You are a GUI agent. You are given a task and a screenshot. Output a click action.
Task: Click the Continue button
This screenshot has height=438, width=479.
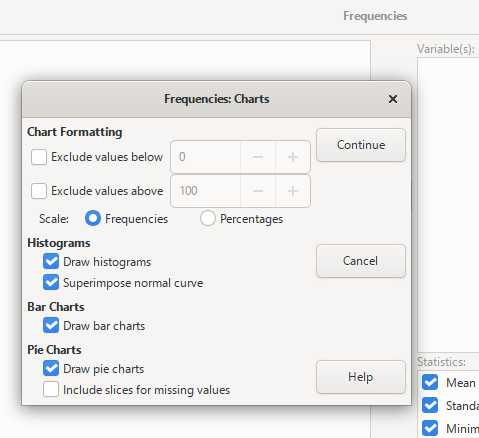(361, 145)
